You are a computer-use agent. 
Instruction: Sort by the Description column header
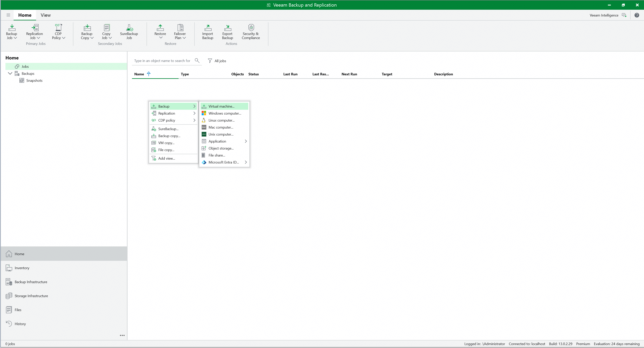444,74
